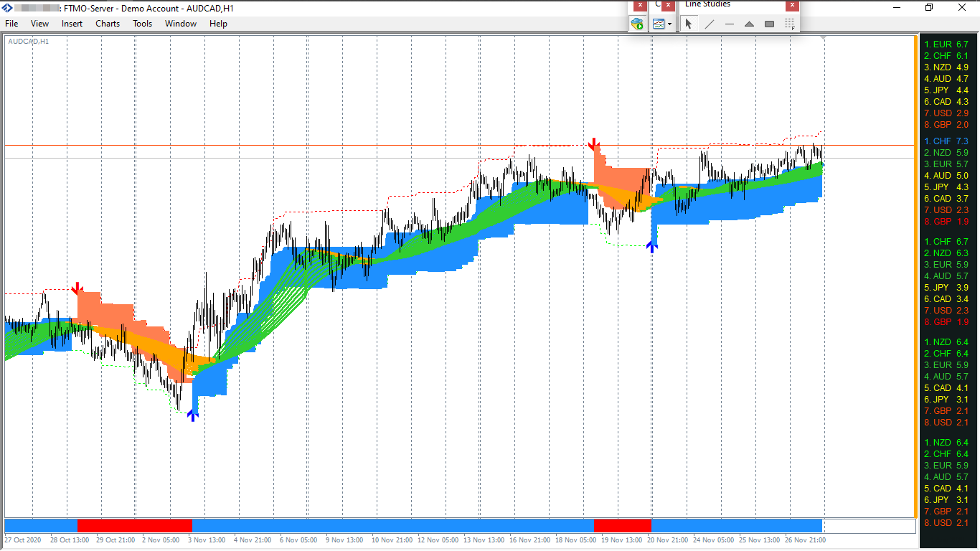Click '1. CHF 6.7' strength entry
This screenshot has width=980, height=551.
946,242
